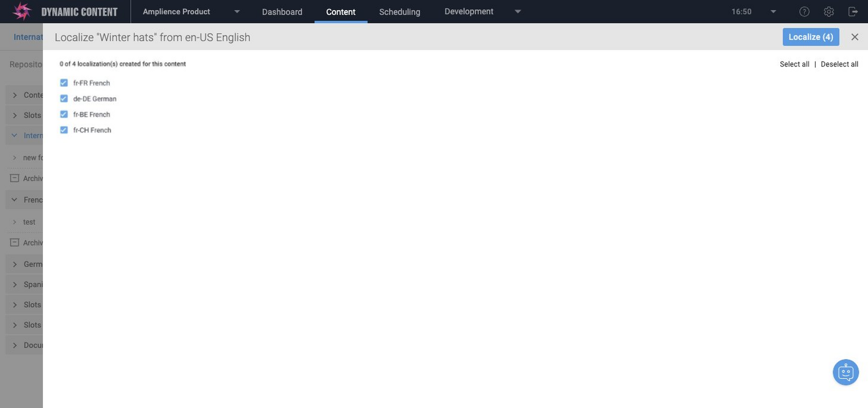Open the Development menu dropdown arrow
868x408 pixels.
(518, 12)
